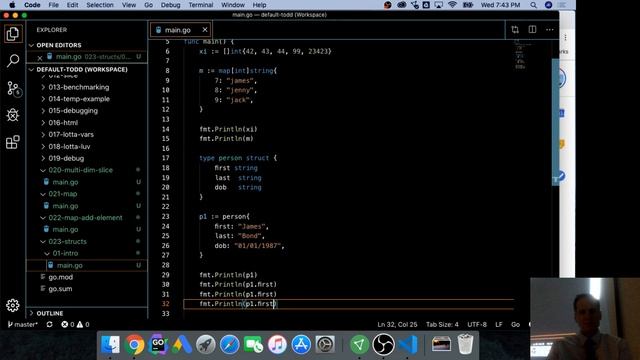Open the Search view in activity bar
Screen dimensions: 640x360
coord(13,61)
